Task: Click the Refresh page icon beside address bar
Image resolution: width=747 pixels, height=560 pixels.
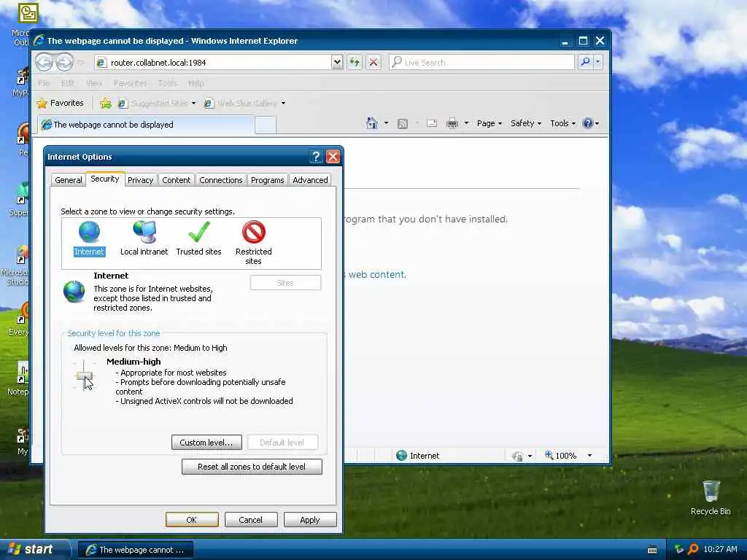Action: [355, 62]
